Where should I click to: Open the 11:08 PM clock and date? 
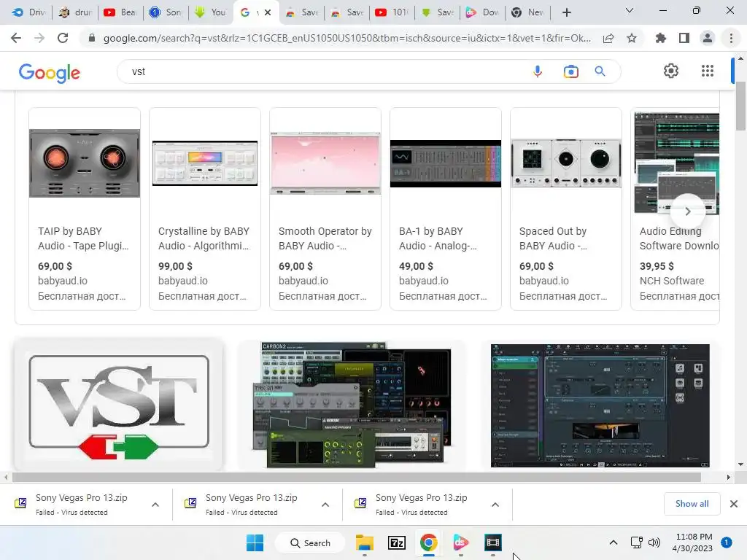click(x=692, y=542)
